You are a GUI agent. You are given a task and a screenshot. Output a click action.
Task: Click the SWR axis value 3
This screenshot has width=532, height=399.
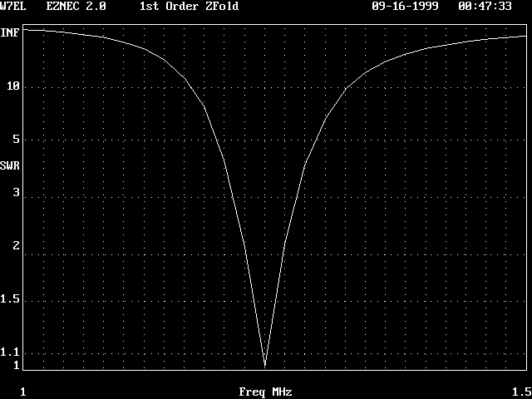tap(16, 192)
